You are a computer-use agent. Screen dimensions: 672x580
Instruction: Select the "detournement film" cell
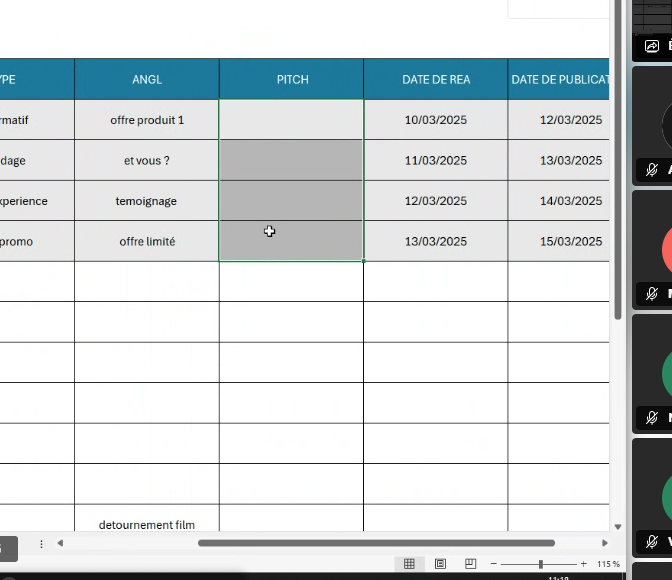click(147, 522)
